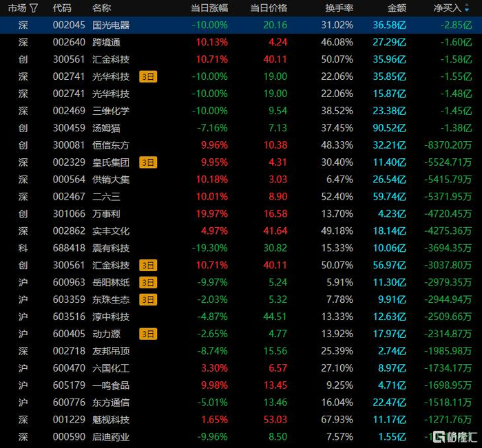
Task: Select 一鸣食品 stock name
Action: tap(111, 385)
